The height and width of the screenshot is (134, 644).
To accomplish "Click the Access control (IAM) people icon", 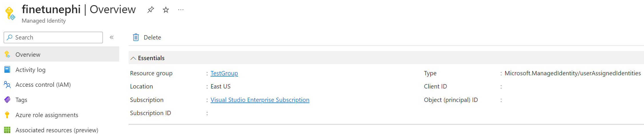I will point(7,85).
